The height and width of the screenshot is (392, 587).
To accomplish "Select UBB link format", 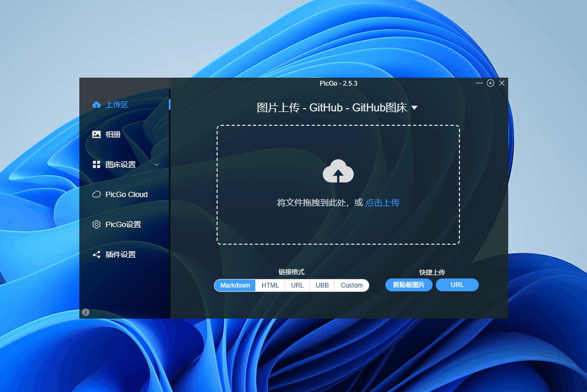I will 322,285.
